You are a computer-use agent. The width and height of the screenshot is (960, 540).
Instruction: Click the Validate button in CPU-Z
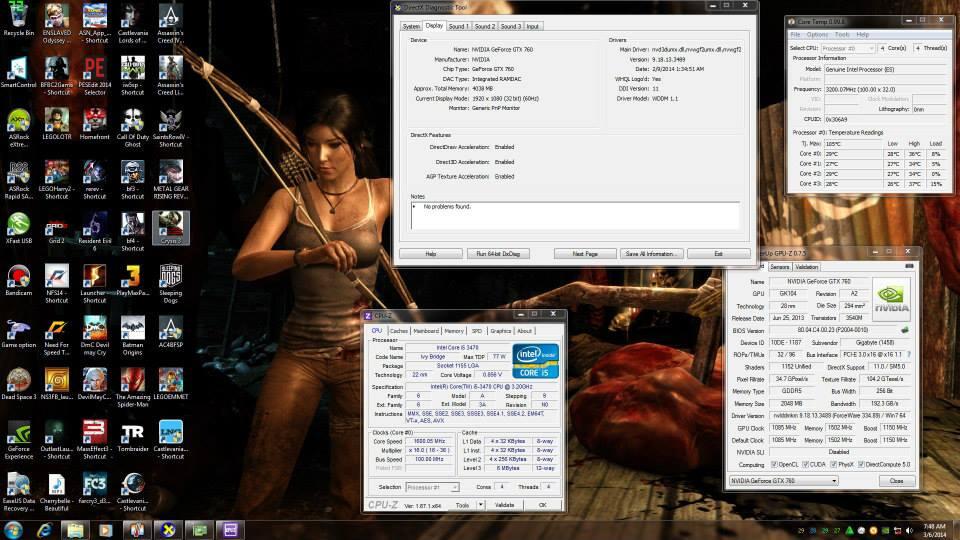point(504,505)
